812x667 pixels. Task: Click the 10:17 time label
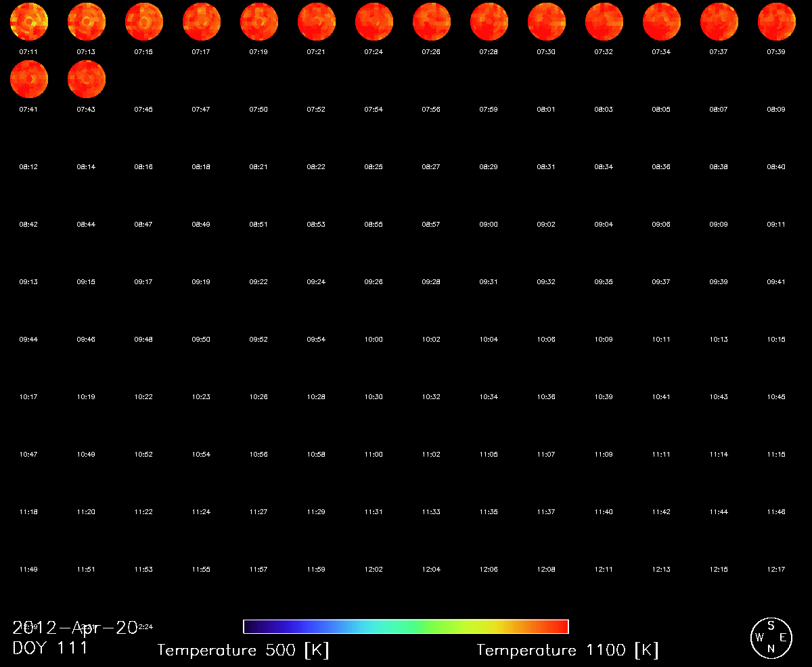(x=28, y=396)
